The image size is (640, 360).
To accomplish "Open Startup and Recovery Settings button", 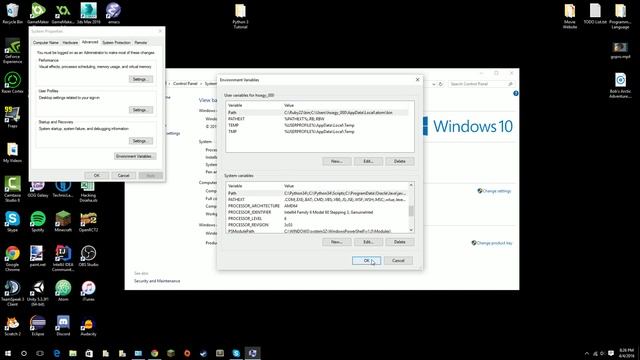I will tap(140, 141).
